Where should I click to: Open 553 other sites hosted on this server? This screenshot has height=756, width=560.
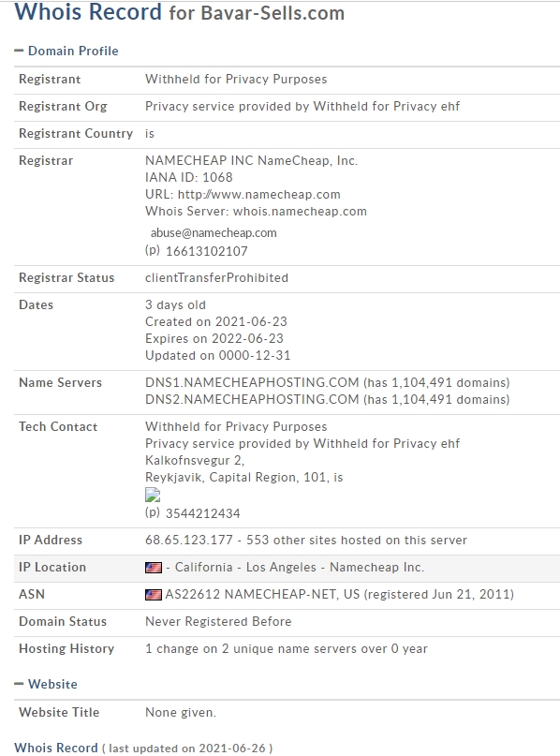(357, 540)
